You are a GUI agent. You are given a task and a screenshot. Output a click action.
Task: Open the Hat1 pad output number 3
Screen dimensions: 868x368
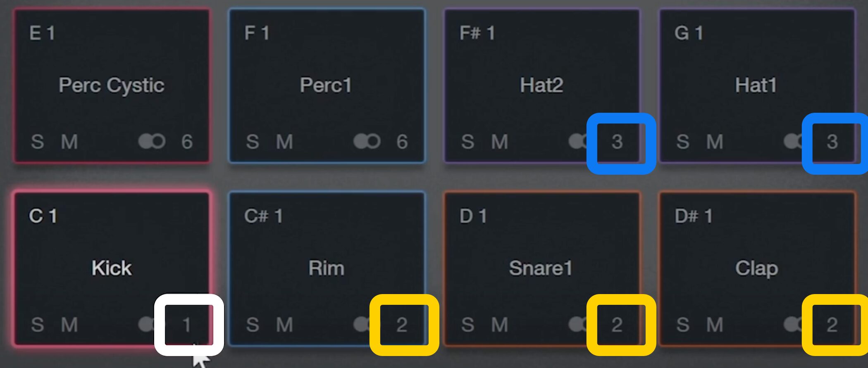coord(832,142)
